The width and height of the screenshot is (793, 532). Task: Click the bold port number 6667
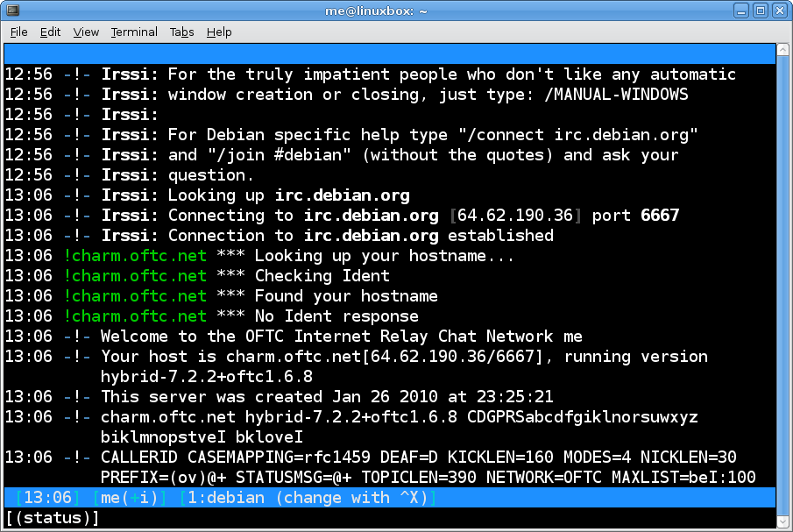point(660,216)
